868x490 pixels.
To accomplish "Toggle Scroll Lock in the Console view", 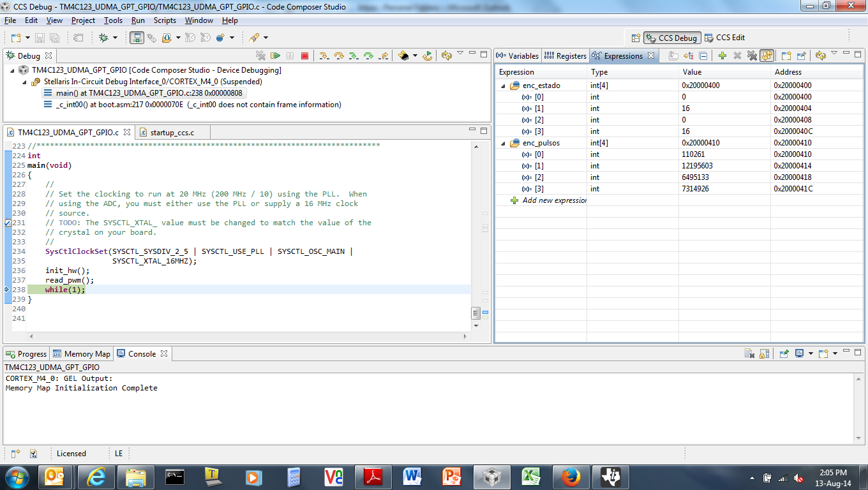I will click(x=764, y=353).
